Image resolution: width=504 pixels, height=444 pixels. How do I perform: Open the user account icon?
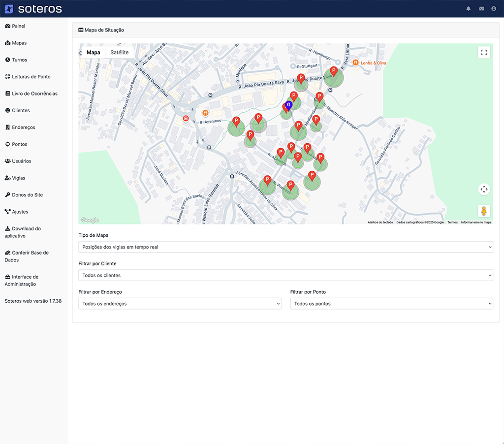[494, 9]
